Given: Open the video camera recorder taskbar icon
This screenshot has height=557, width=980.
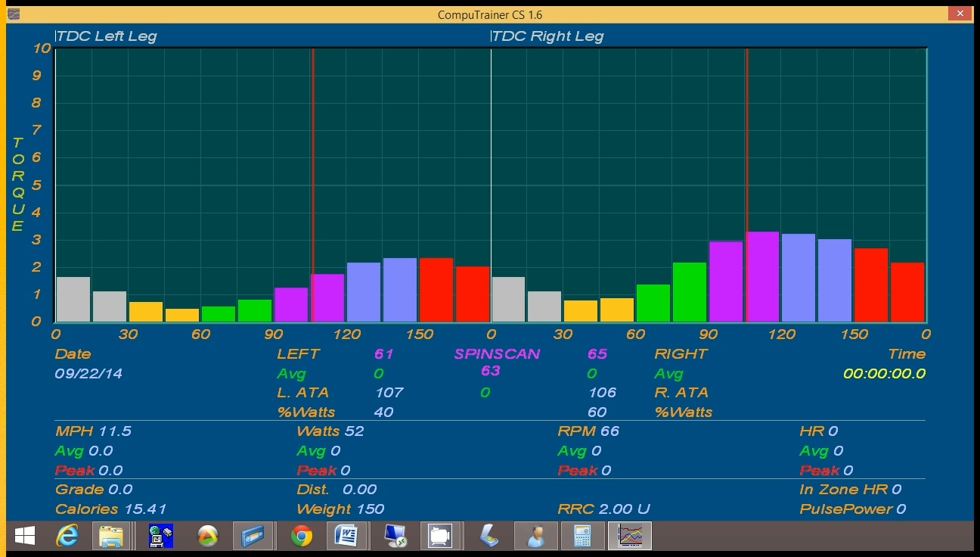Looking at the screenshot, I should 439,537.
